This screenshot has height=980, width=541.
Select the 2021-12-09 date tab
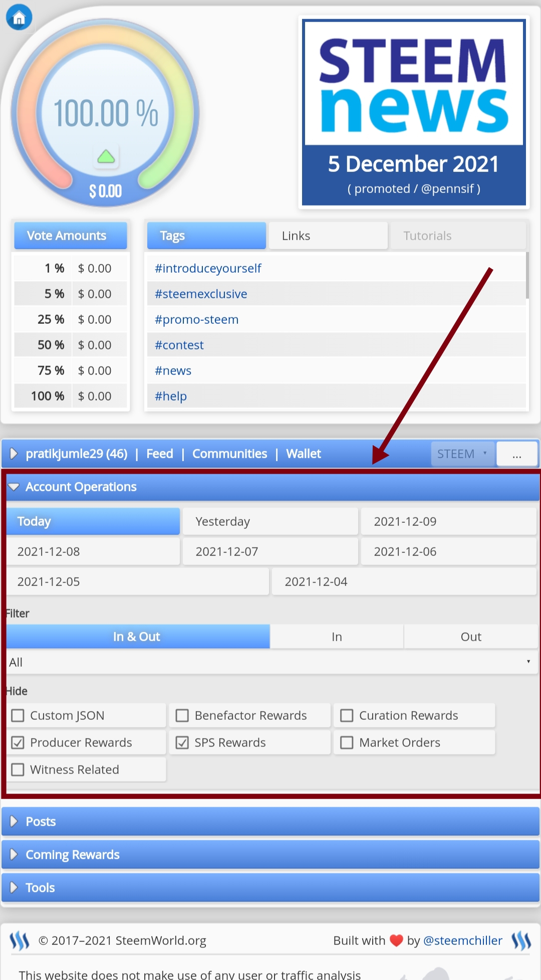[449, 521]
